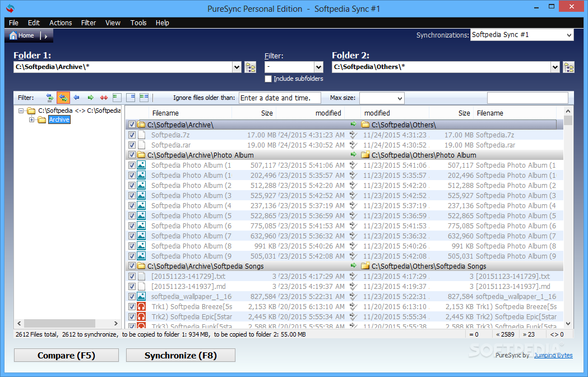
Task: Click image file icon of softpedia_wallpaper_1_16
Action: click(141, 296)
